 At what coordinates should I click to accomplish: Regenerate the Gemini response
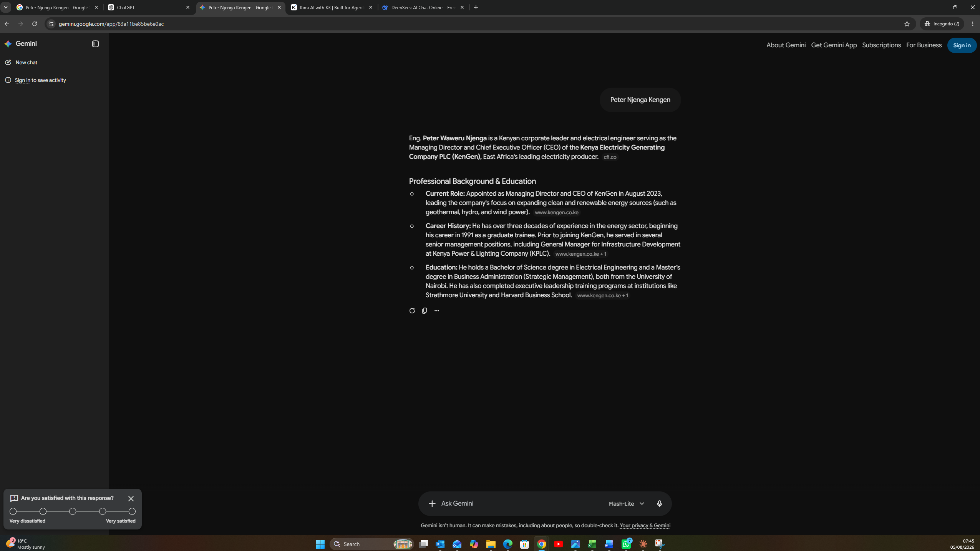(412, 311)
